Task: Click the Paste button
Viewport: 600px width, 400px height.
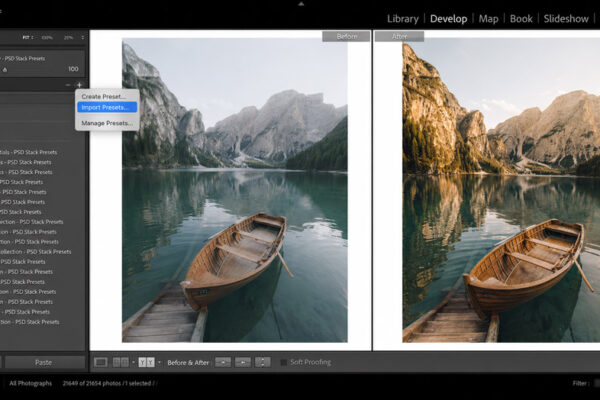Action: click(x=44, y=362)
